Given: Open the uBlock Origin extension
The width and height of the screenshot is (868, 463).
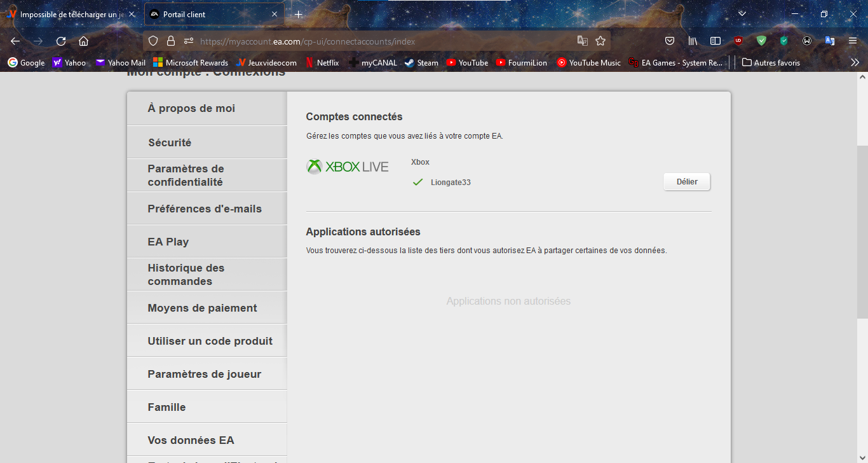Looking at the screenshot, I should pyautogui.click(x=738, y=41).
